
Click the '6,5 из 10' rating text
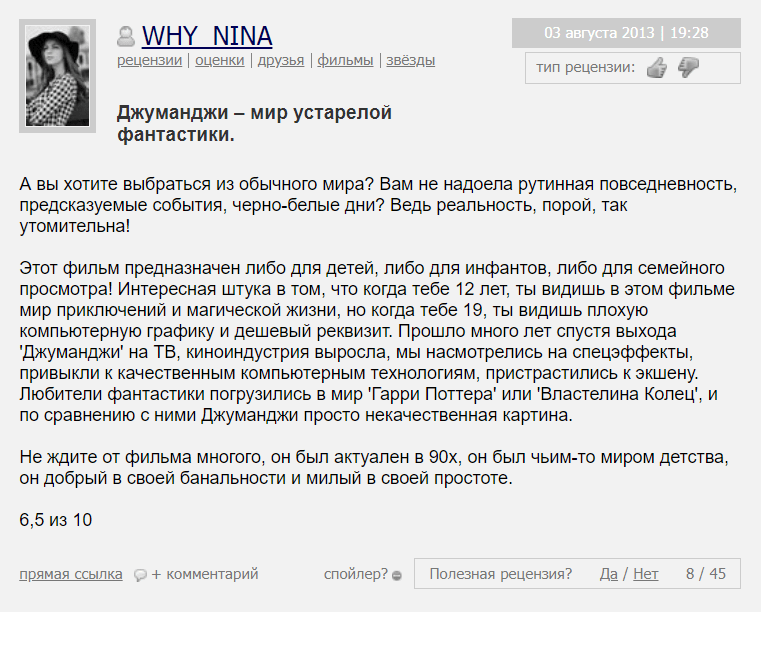[x=55, y=520]
